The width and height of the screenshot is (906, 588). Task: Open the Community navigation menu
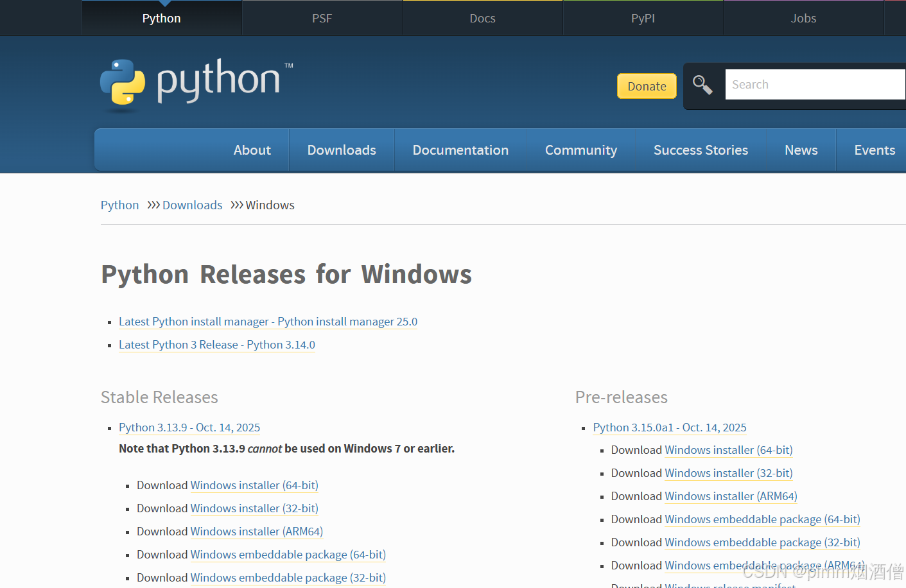pyautogui.click(x=581, y=150)
